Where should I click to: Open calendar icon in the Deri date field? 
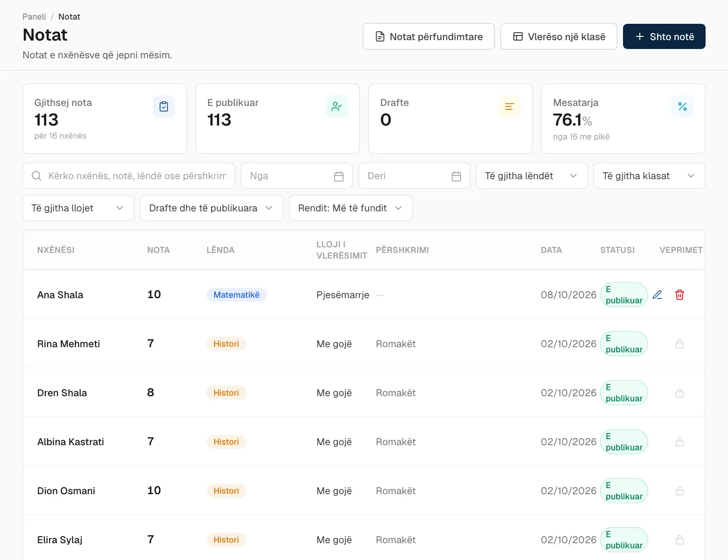pyautogui.click(x=456, y=176)
